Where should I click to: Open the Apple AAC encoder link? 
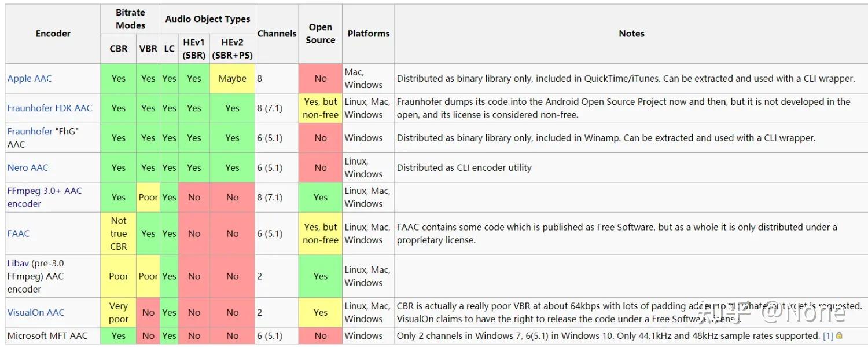pyautogui.click(x=30, y=79)
